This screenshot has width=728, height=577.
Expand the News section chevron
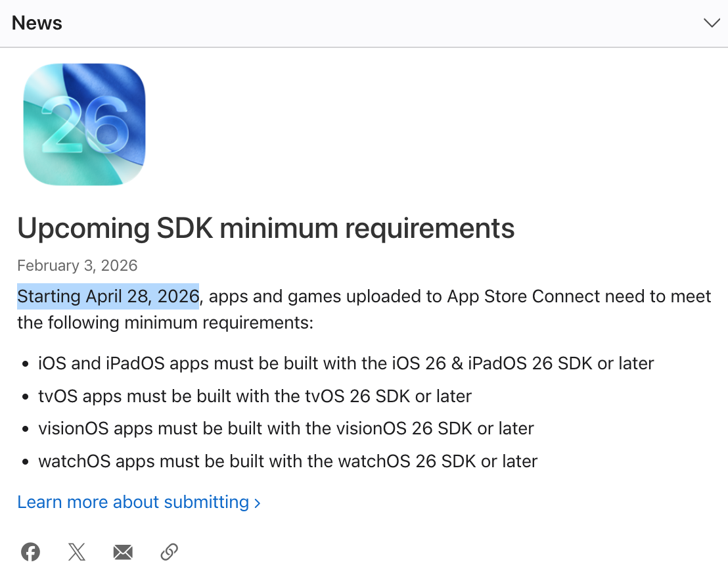(712, 23)
